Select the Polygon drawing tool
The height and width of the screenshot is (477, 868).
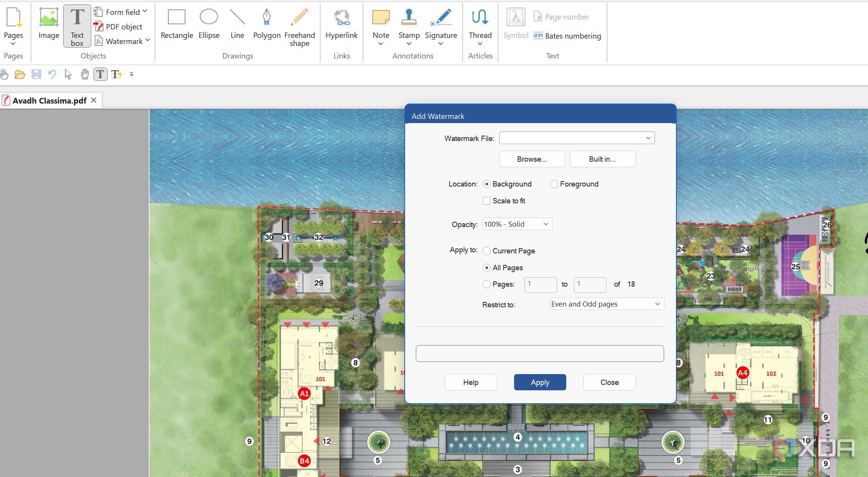tap(267, 24)
